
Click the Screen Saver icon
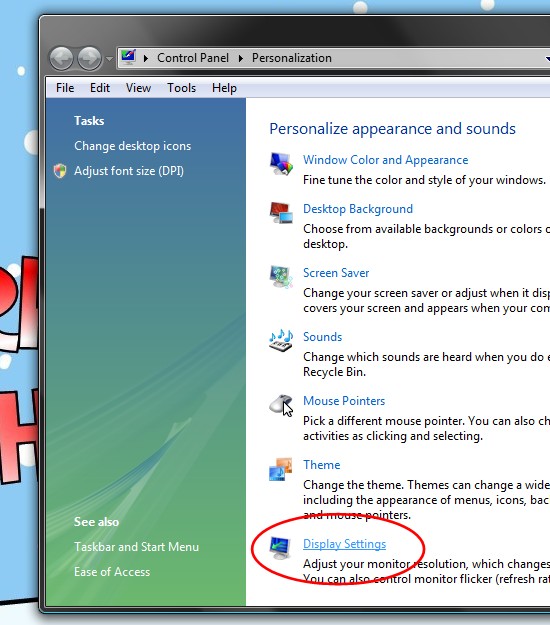click(x=281, y=276)
